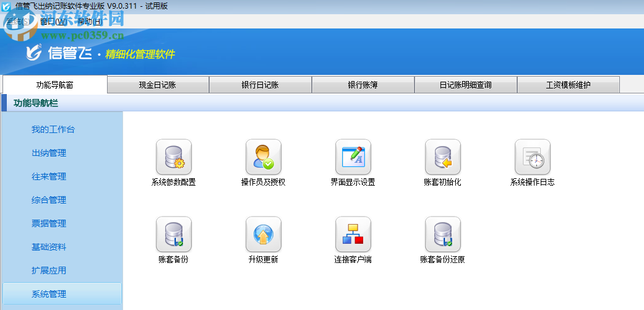
Task: Click the 升级更新 label text
Action: [x=264, y=260]
